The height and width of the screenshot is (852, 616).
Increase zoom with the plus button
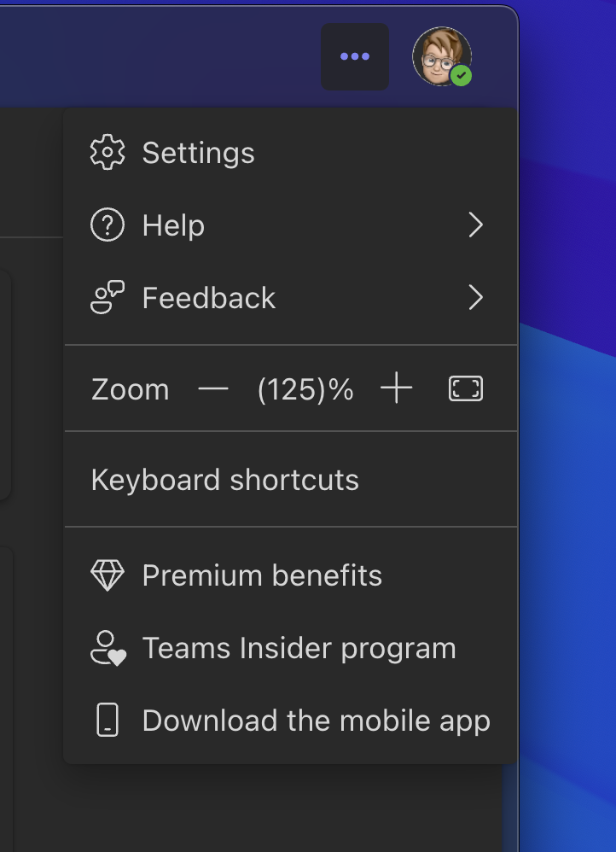397,388
